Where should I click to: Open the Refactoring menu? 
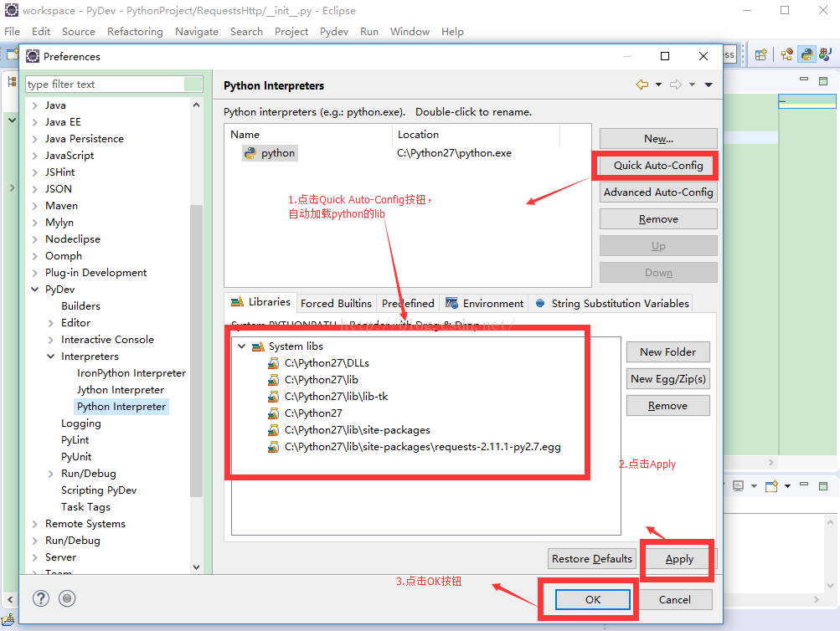(135, 32)
